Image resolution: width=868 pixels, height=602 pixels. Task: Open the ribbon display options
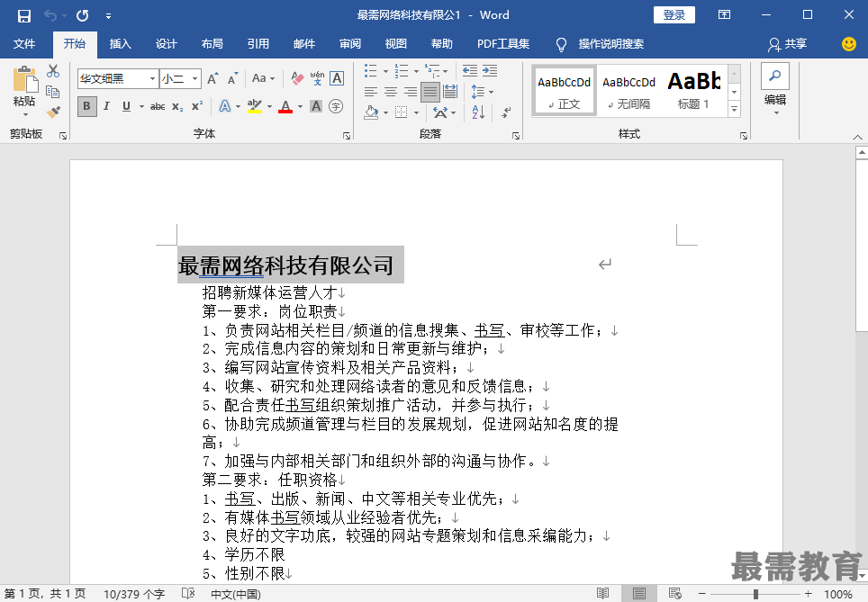click(x=724, y=15)
